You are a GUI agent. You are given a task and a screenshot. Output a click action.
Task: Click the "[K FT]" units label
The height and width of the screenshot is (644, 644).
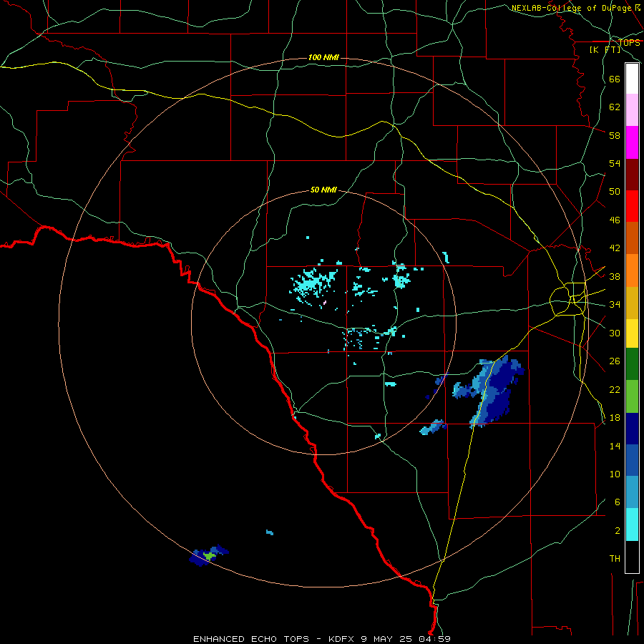point(605,50)
